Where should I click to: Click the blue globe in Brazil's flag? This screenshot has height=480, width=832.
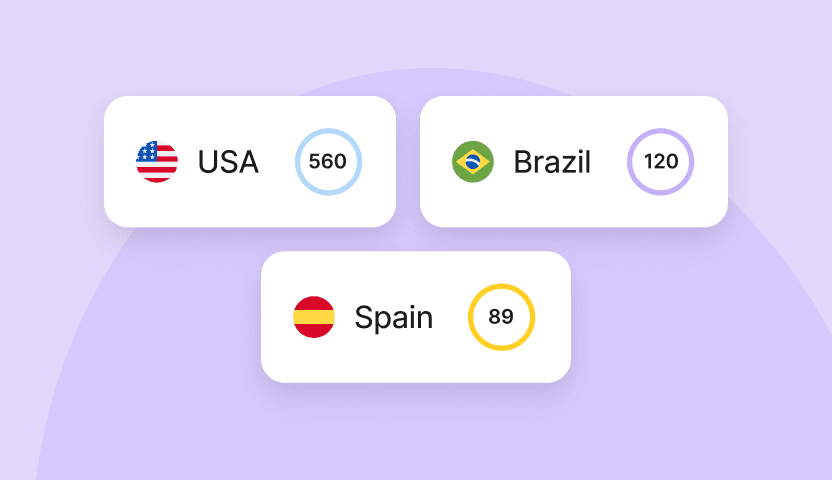tap(473, 162)
